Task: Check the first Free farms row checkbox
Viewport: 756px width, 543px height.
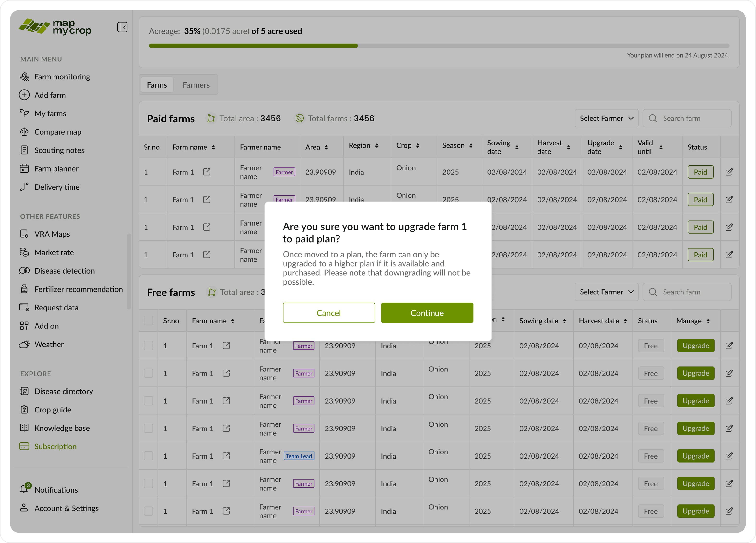Action: tap(148, 346)
